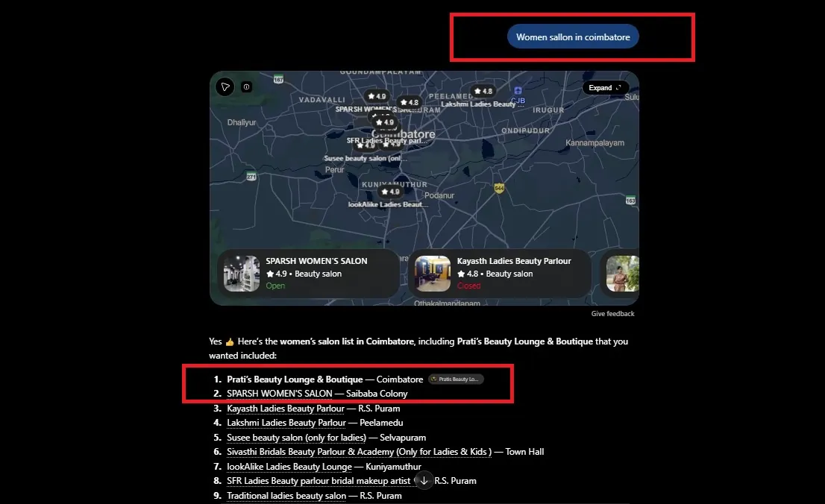825x504 pixels.
Task: Select the 'Women sallon in coimbatore' message bubble
Action: (573, 37)
